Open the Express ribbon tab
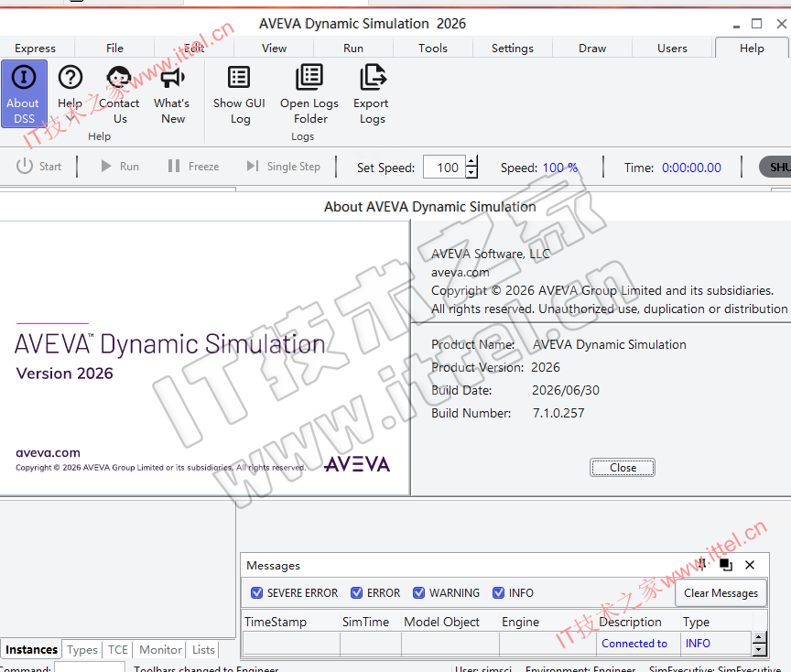 pos(36,49)
